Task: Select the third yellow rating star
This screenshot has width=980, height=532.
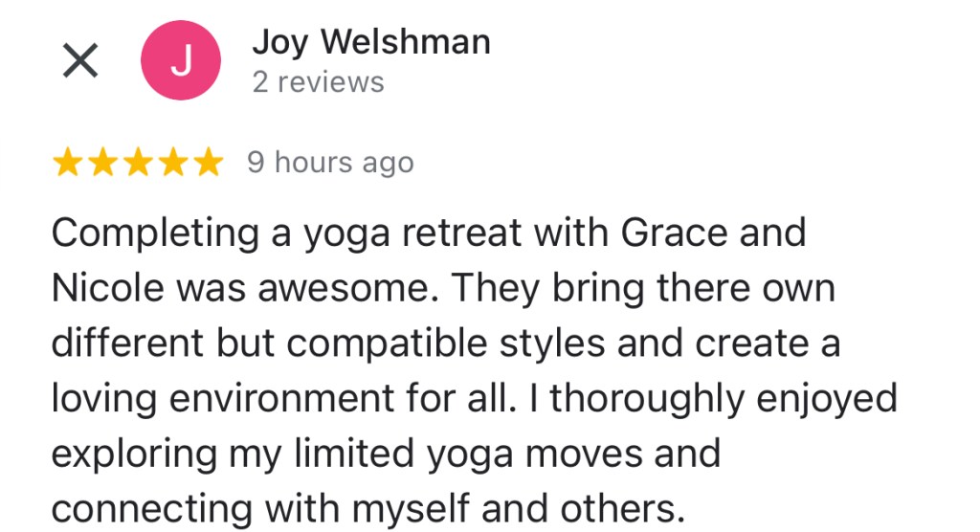Action: click(138, 164)
